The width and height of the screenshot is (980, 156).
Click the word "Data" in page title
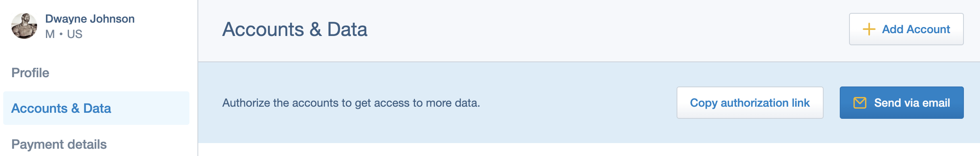coord(347,30)
